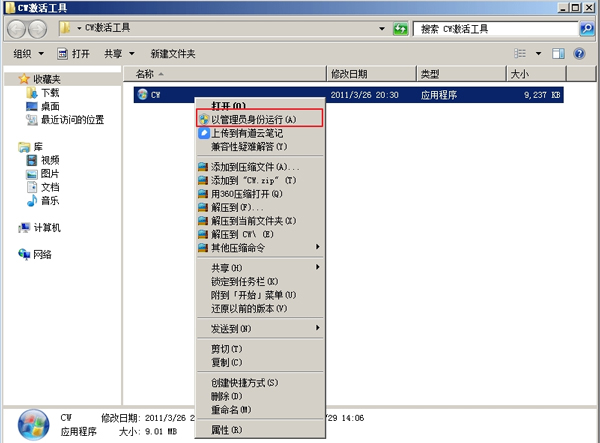Screen dimensions: 600x443
Task: Select 库 in the navigation pane
Action: coord(38,147)
